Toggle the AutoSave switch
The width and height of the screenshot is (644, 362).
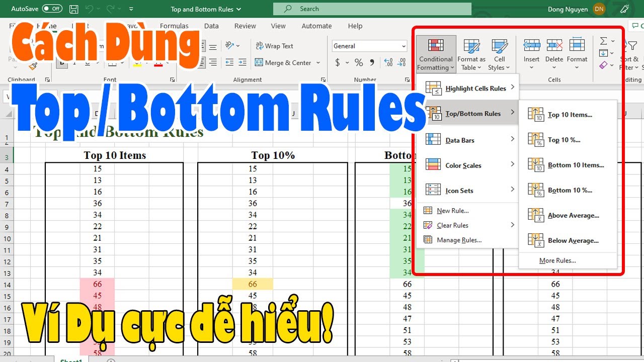click(x=52, y=9)
